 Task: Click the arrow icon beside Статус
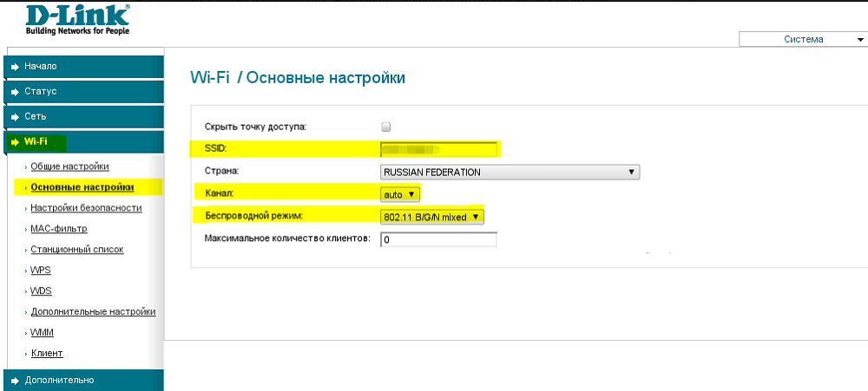point(16,92)
